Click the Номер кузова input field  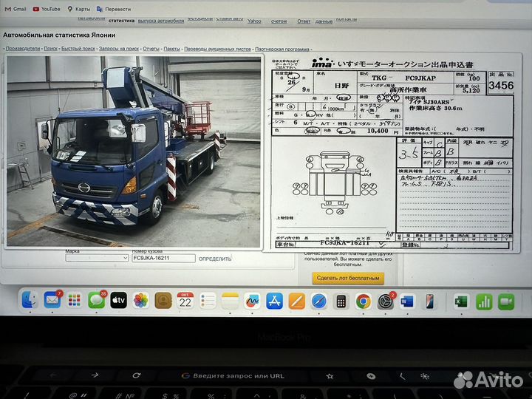pyautogui.click(x=163, y=258)
